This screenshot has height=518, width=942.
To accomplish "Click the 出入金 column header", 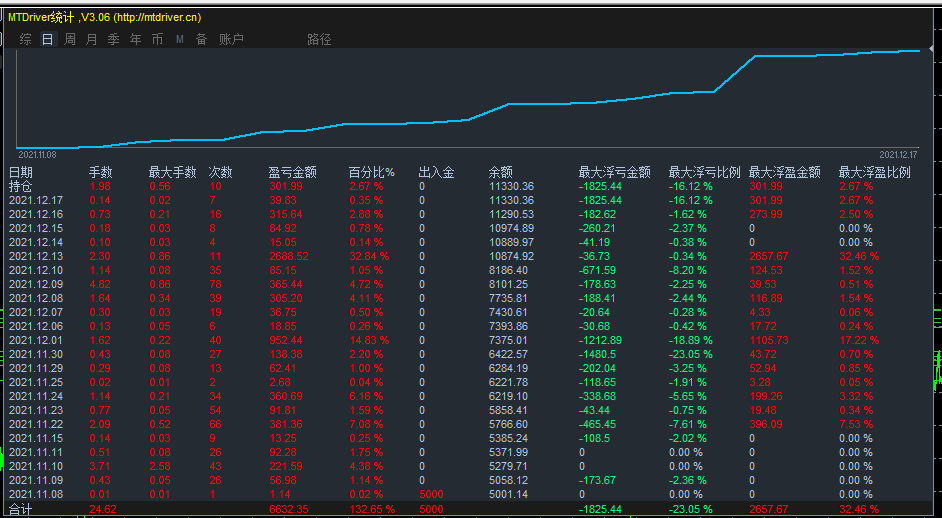I will click(x=437, y=172).
